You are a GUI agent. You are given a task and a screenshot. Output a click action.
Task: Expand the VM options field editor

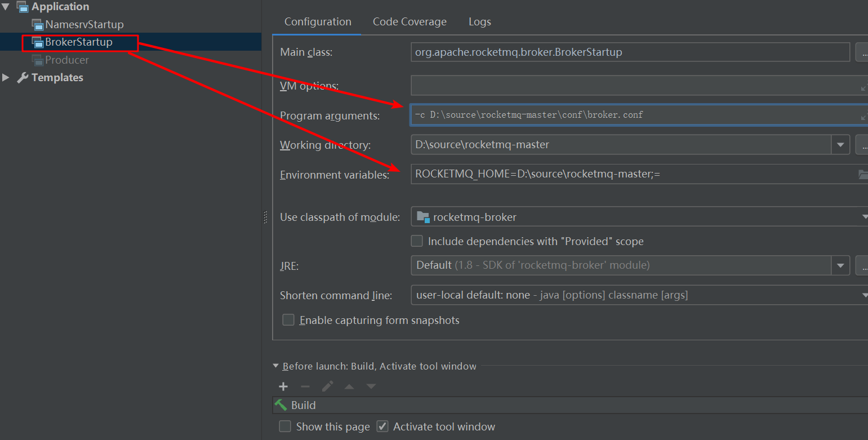coord(863,87)
